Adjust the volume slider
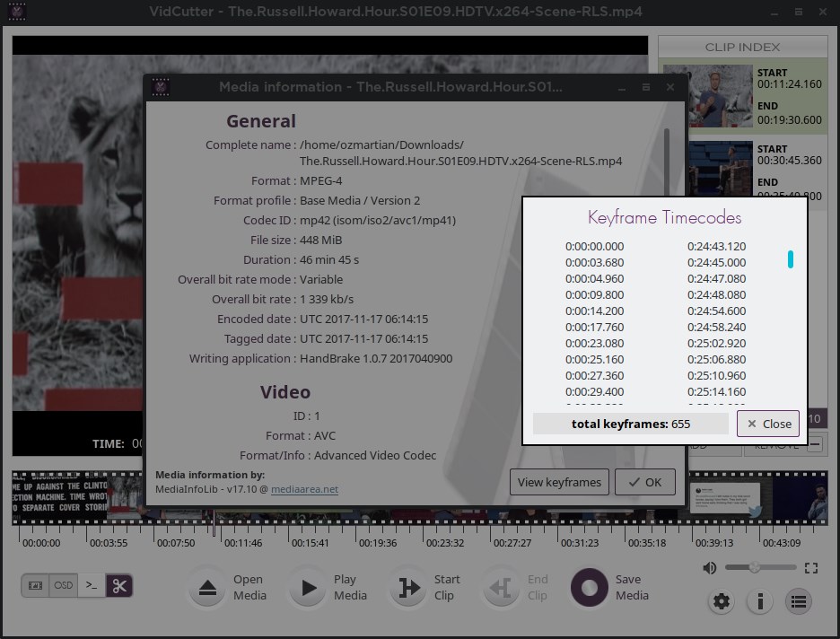 (x=755, y=567)
